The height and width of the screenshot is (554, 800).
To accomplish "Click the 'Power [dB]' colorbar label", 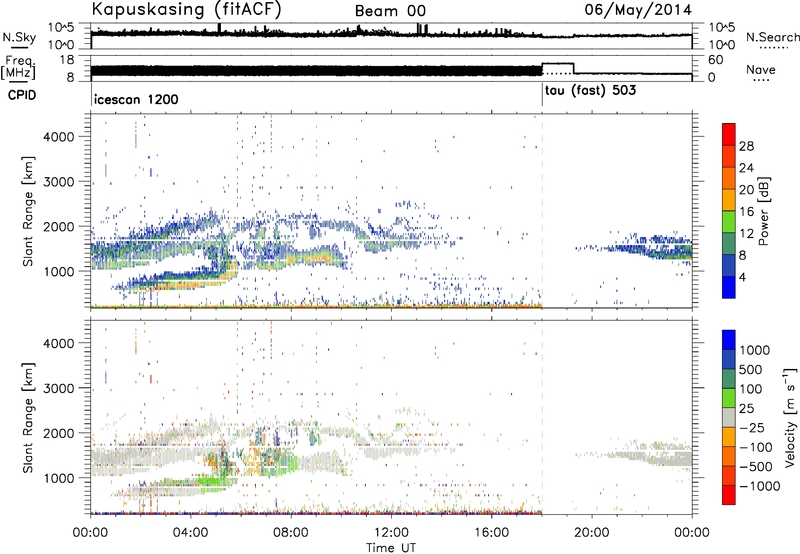I will 763,211.
